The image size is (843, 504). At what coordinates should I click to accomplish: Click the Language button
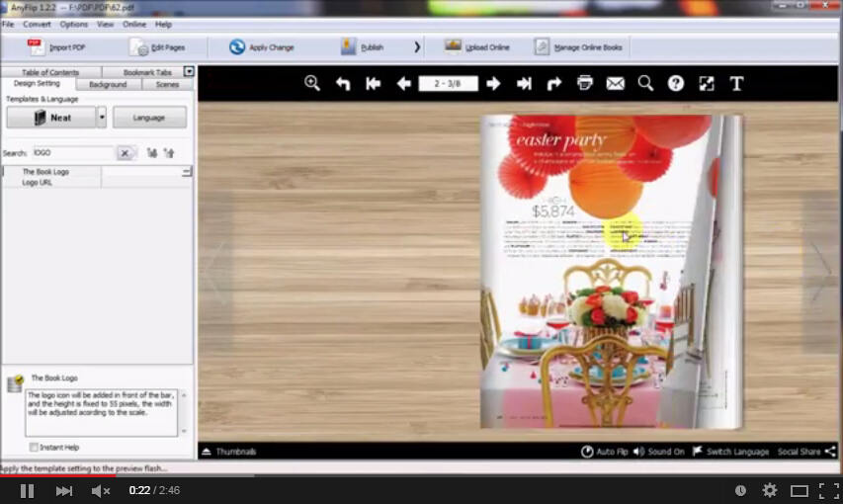149,118
